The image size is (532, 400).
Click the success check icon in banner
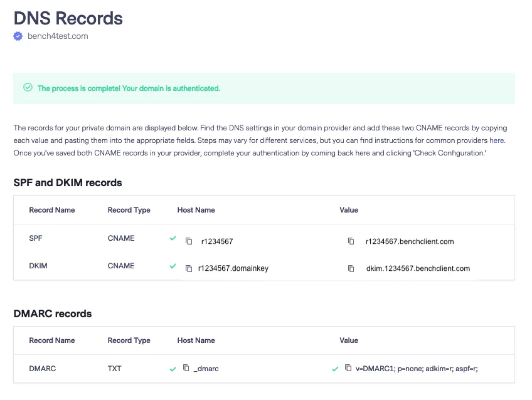pyautogui.click(x=28, y=88)
